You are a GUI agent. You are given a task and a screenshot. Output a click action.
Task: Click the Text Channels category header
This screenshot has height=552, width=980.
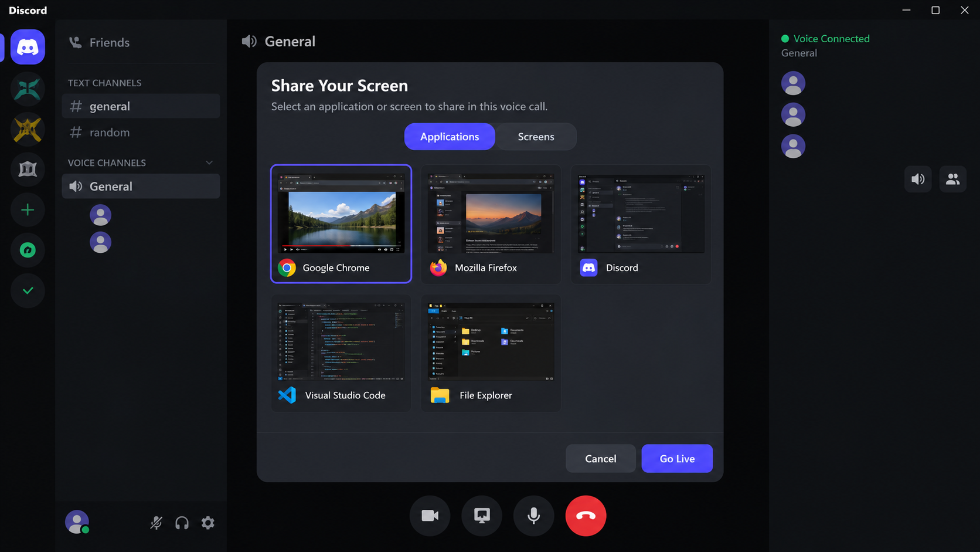[104, 83]
